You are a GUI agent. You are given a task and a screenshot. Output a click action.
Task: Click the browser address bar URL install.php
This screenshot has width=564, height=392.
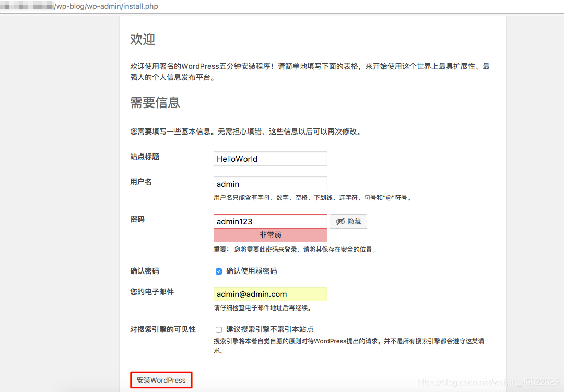pyautogui.click(x=106, y=6)
